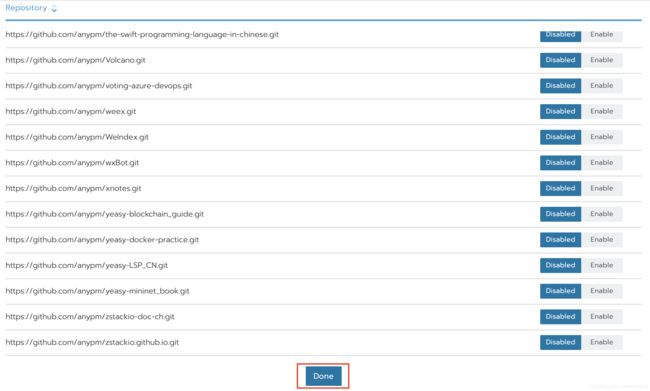The image size is (650, 391).
Task: Set yeasy-blockchain_guide.git to Disabled
Action: (x=560, y=214)
